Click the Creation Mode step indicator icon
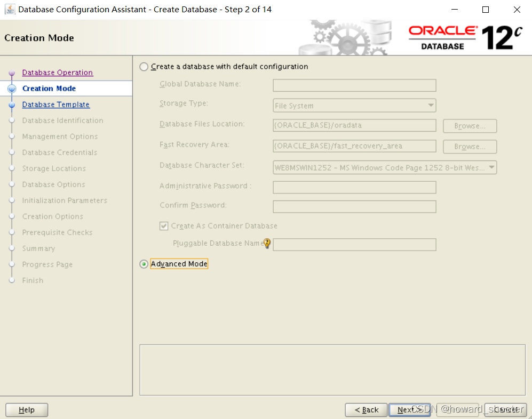The height and width of the screenshot is (419, 532). point(12,88)
